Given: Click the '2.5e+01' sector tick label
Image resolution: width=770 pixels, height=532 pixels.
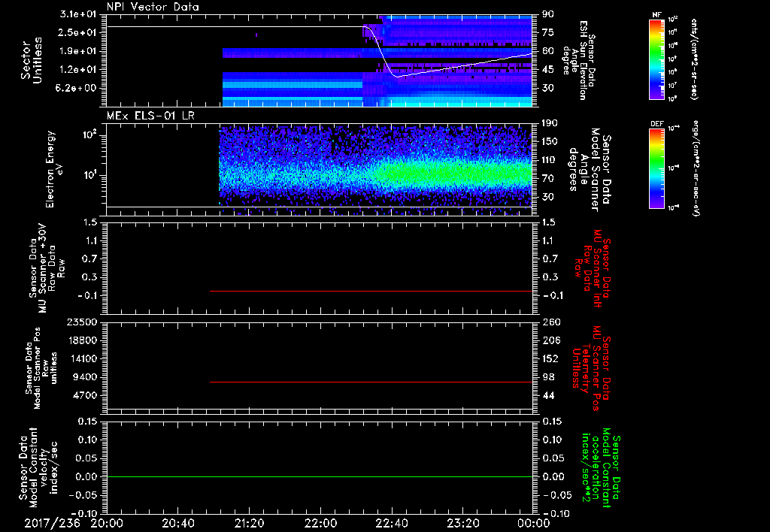Looking at the screenshot, I should coord(78,32).
